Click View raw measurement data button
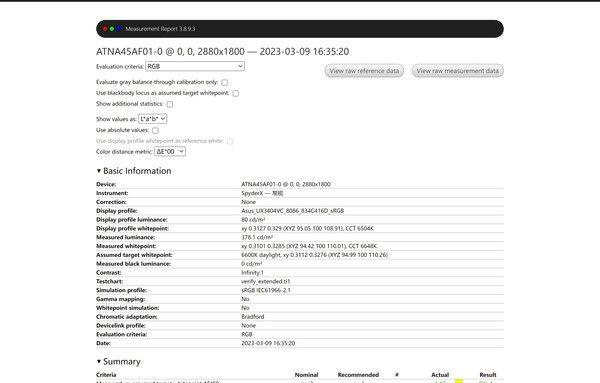 [457, 71]
